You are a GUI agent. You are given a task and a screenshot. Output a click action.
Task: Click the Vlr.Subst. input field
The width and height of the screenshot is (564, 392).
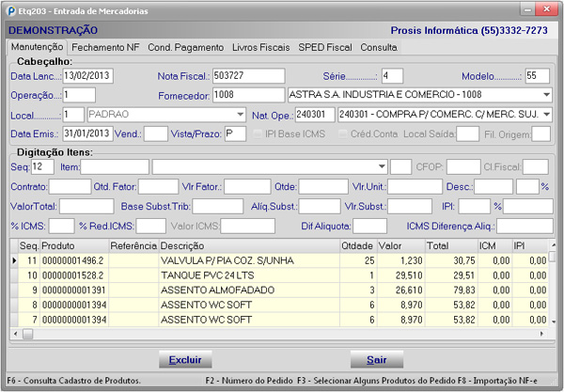[410, 207]
